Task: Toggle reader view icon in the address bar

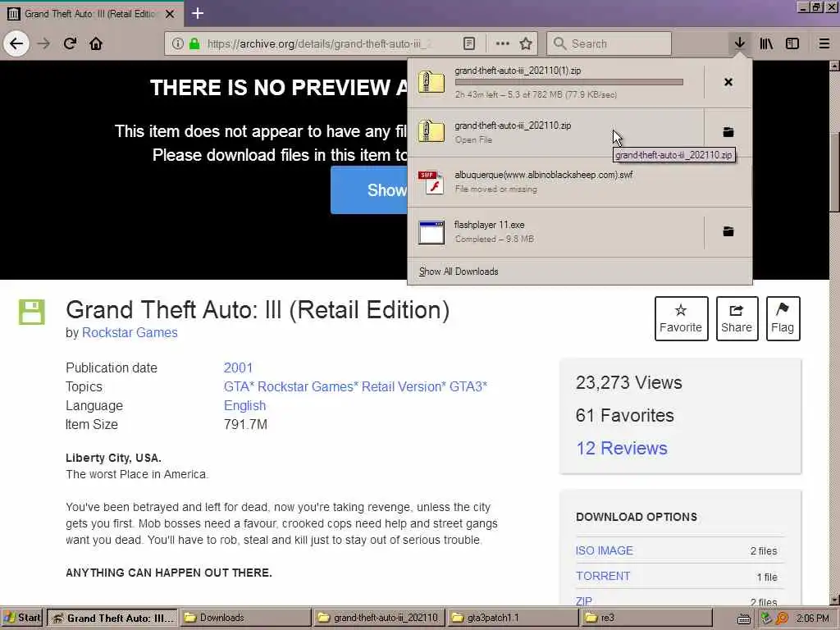Action: click(469, 43)
